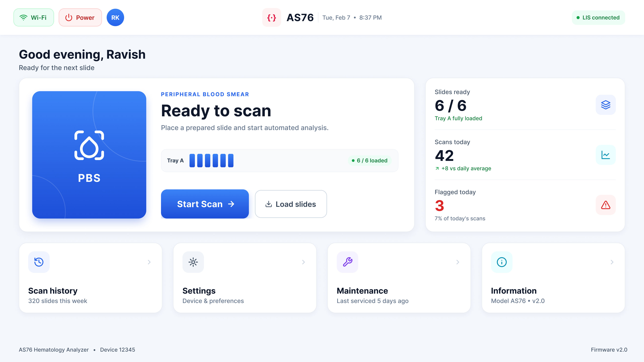This screenshot has width=644, height=362.
Task: Open the scans today chart icon
Action: (605, 155)
